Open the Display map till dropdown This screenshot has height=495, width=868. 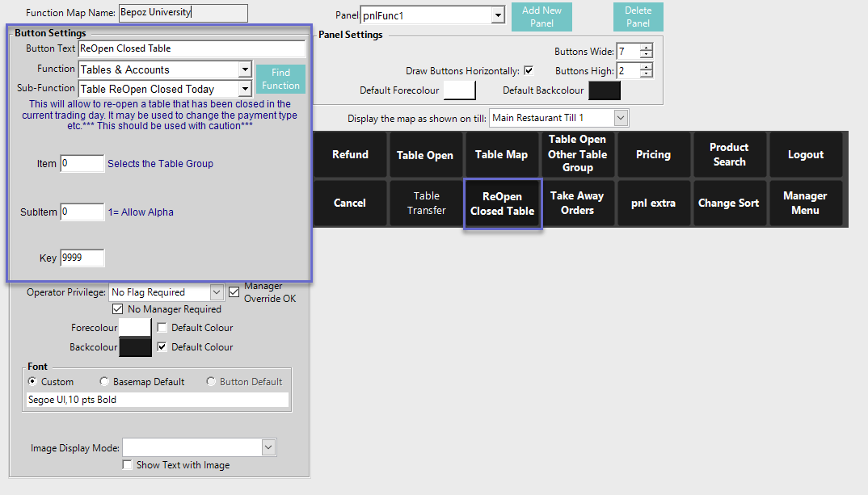tap(622, 118)
